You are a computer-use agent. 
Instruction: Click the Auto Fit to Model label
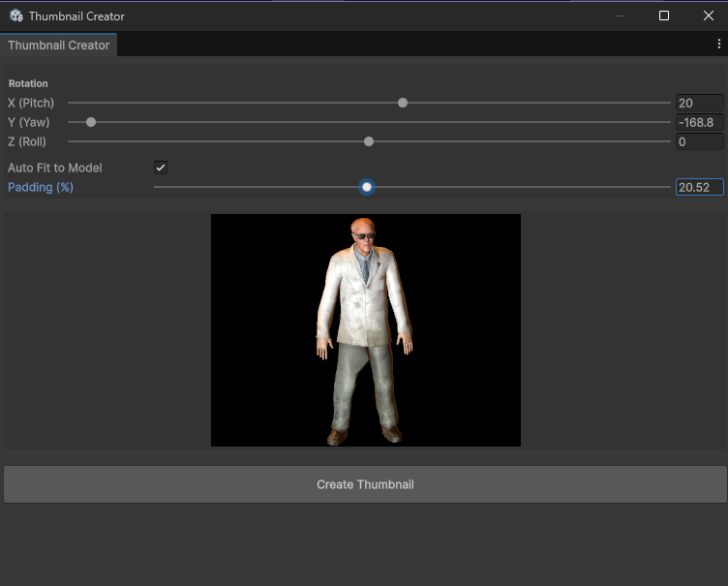(x=55, y=169)
